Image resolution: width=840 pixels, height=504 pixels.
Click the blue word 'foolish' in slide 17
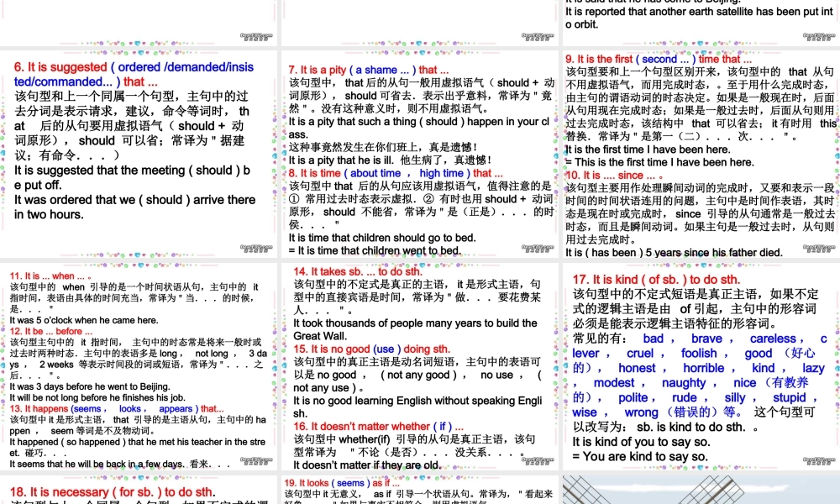click(x=699, y=354)
